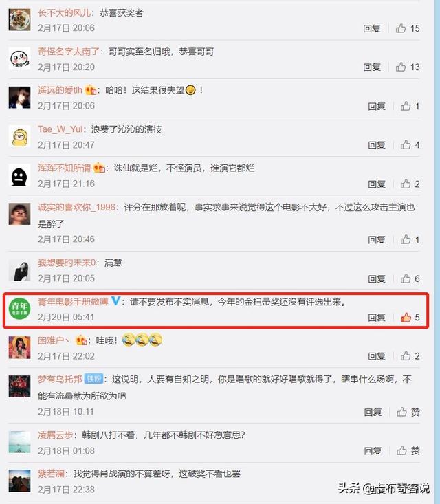Image resolution: width=440 pixels, height=504 pixels.
Task: Click 困难户's avatar picture
Action: coord(20,347)
